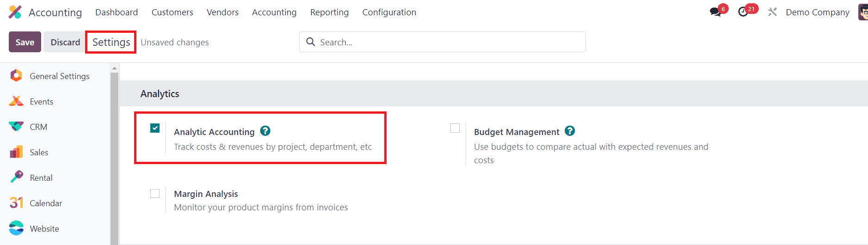Uncheck the Analytic Accounting checkbox
Screen dimensions: 868x245
155,128
